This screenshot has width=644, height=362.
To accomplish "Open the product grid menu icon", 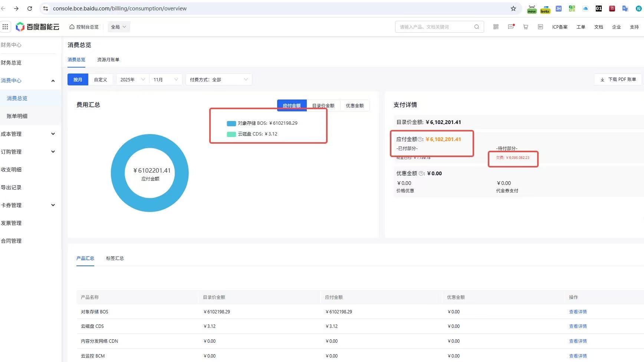I will click(5, 27).
